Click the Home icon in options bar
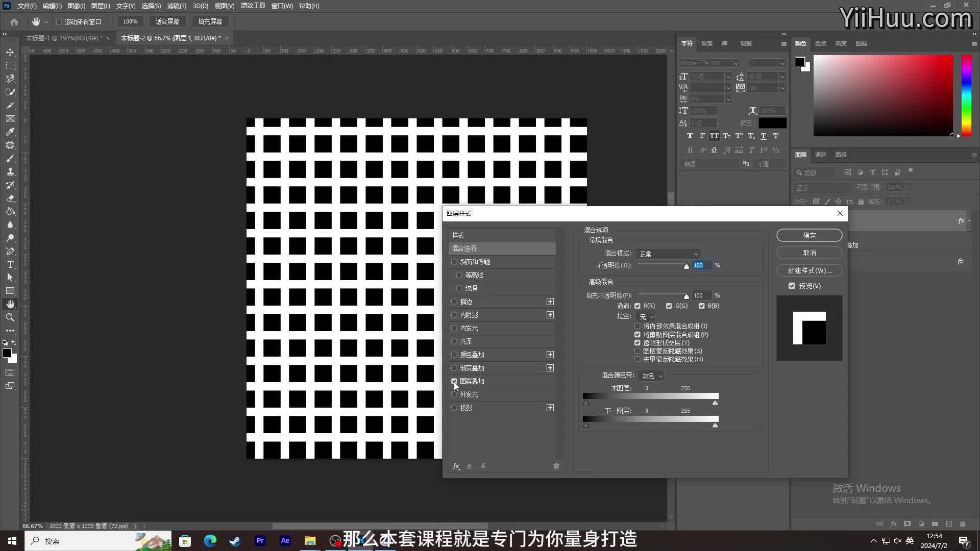 click(x=14, y=21)
